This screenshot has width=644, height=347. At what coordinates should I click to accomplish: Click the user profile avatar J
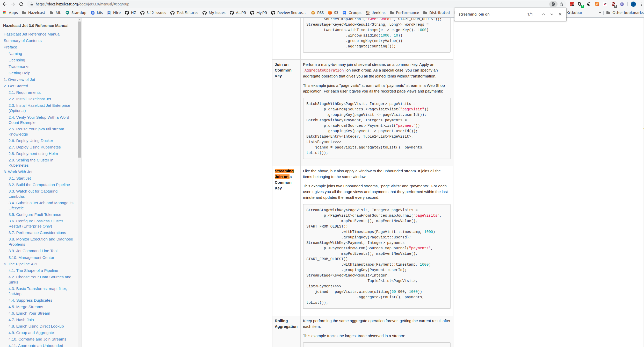633,4
